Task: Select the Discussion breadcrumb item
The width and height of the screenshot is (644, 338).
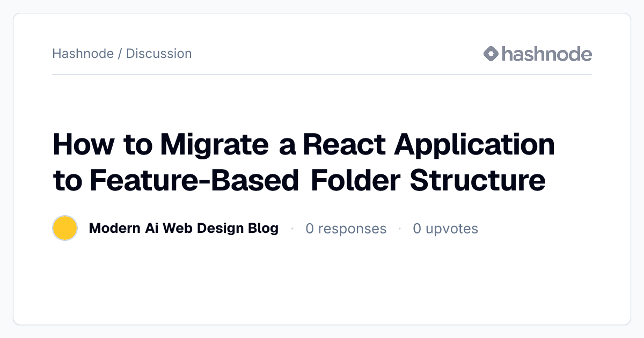Action: pyautogui.click(x=159, y=54)
